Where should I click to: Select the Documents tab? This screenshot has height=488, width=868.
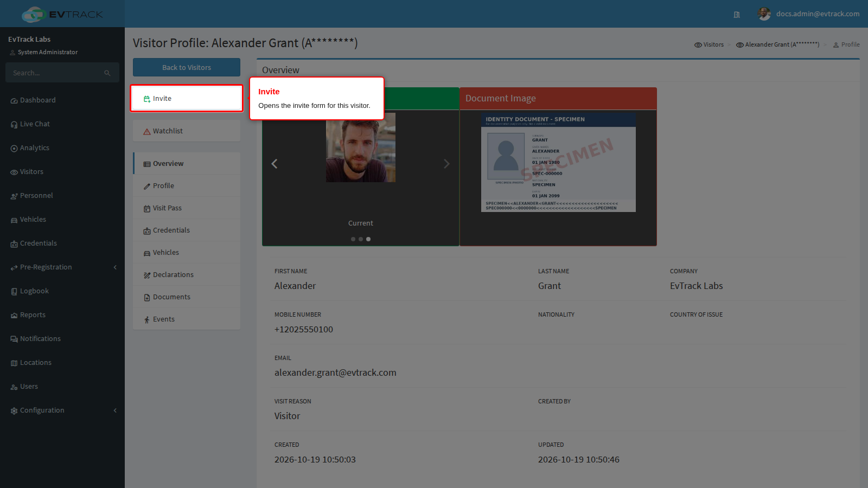click(187, 297)
